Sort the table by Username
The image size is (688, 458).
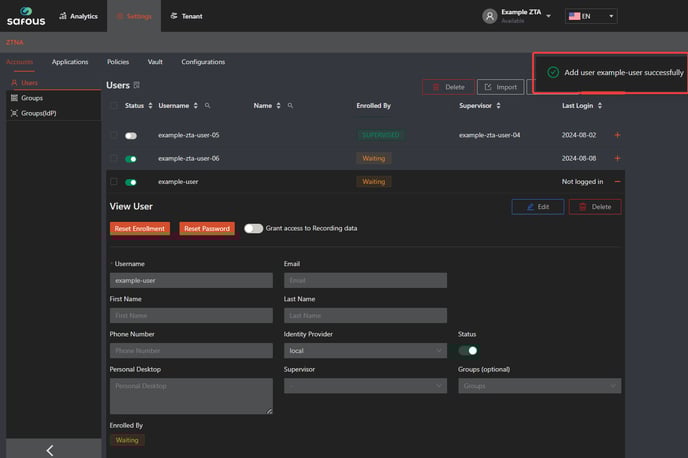[196, 105]
